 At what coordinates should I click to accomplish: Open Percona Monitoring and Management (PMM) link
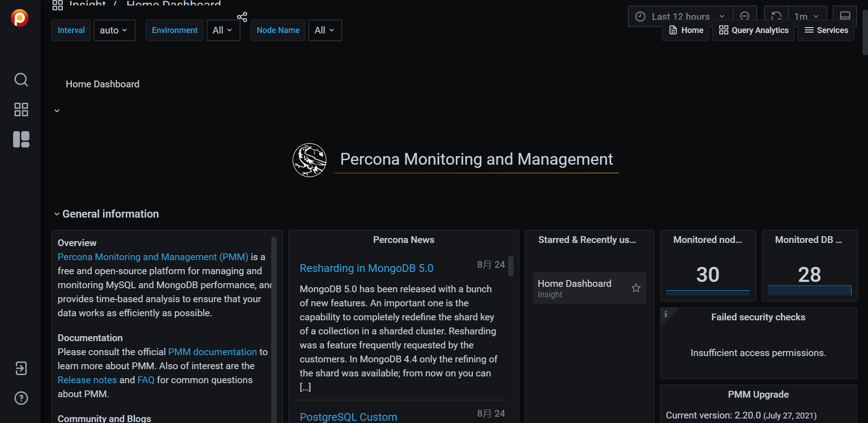[153, 257]
